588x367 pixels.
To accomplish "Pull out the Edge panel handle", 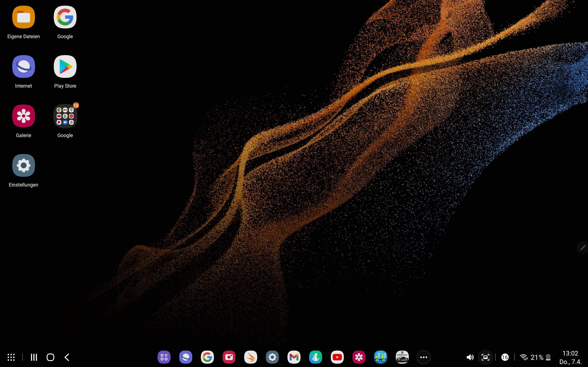I will (x=582, y=248).
